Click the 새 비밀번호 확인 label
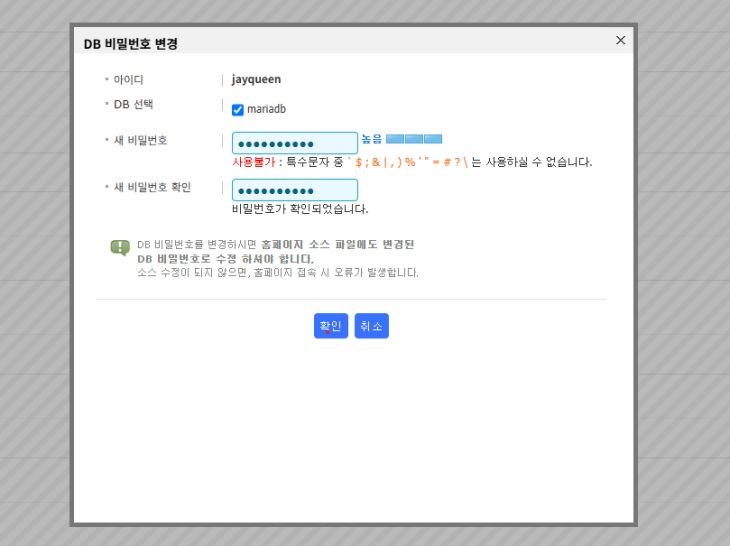 point(152,187)
